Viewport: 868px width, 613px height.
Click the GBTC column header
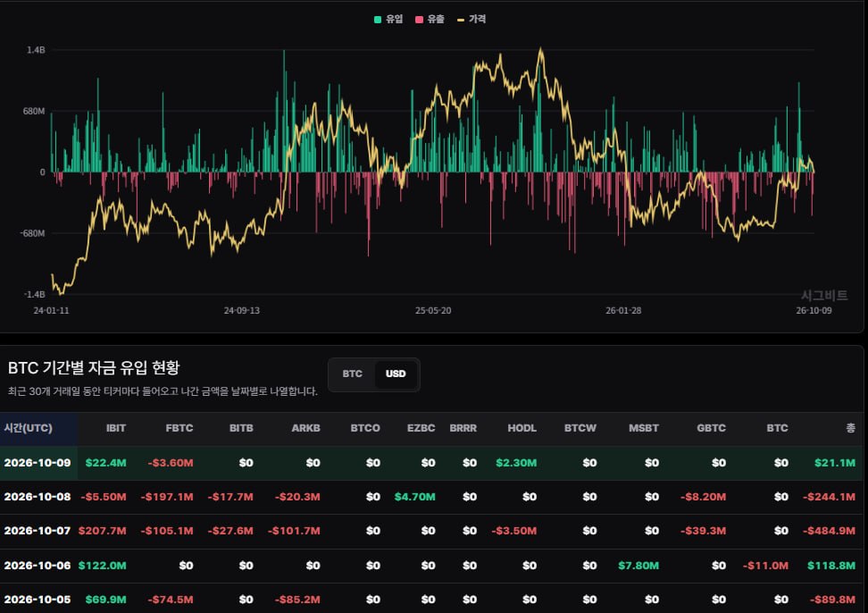tap(712, 428)
